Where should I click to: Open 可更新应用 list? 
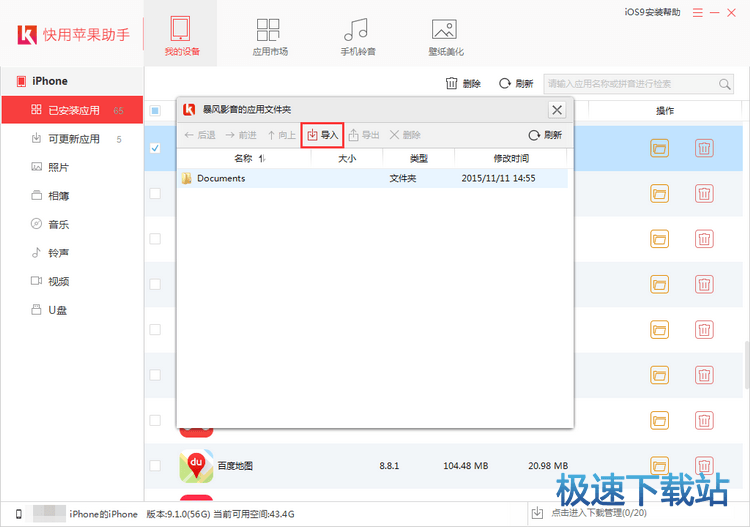[x=72, y=139]
